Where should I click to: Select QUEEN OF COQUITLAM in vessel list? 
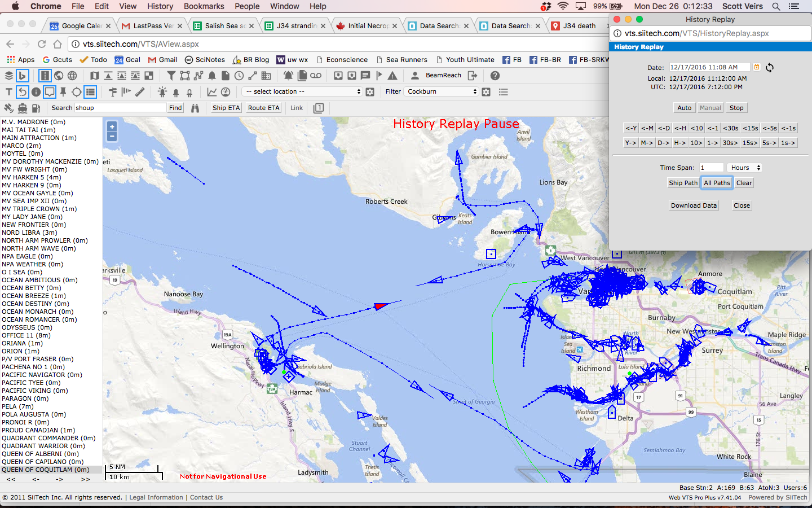pyautogui.click(x=46, y=470)
